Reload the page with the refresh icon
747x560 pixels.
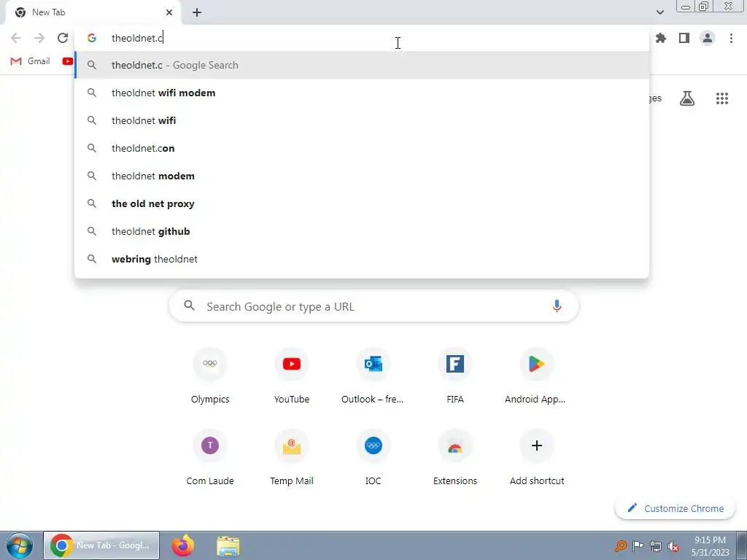(x=63, y=38)
